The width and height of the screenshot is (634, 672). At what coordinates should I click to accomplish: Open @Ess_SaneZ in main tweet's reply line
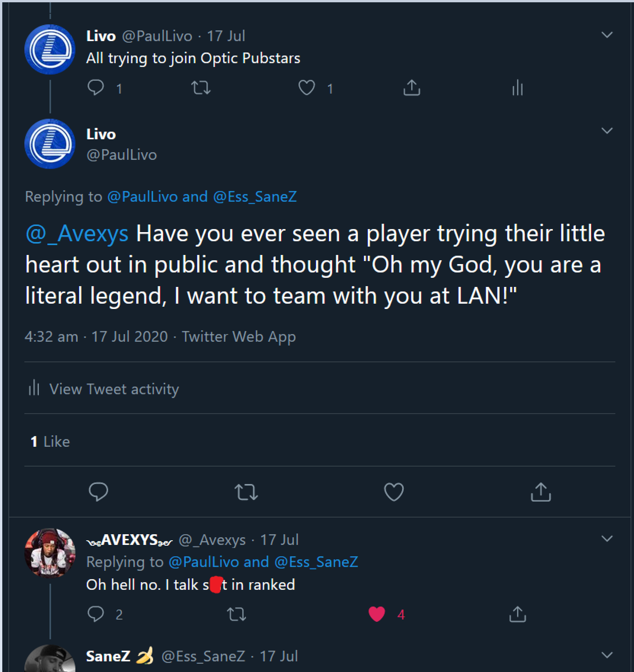click(x=255, y=196)
